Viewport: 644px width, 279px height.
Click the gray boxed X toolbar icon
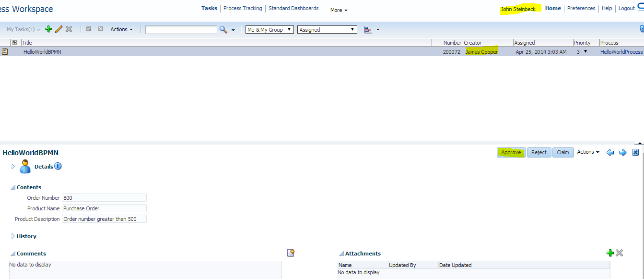pyautogui.click(x=101, y=29)
